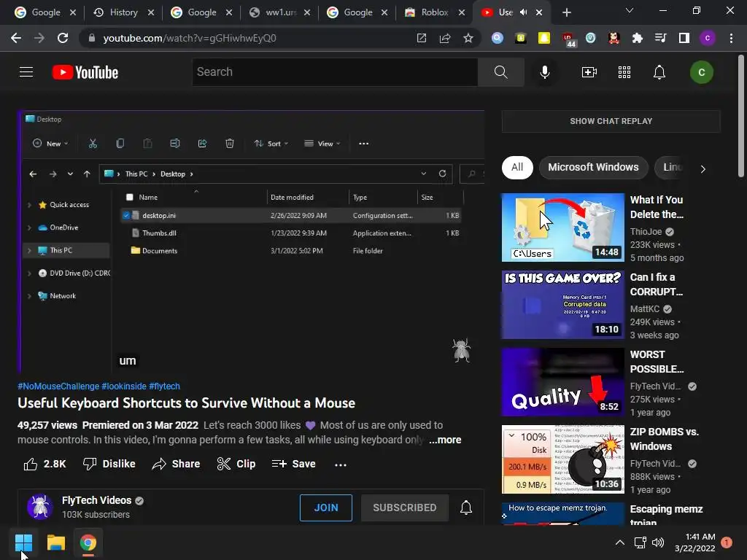Screen dimensions: 747x560
Task: Click the share page icon in address bar
Action: [x=445, y=38]
